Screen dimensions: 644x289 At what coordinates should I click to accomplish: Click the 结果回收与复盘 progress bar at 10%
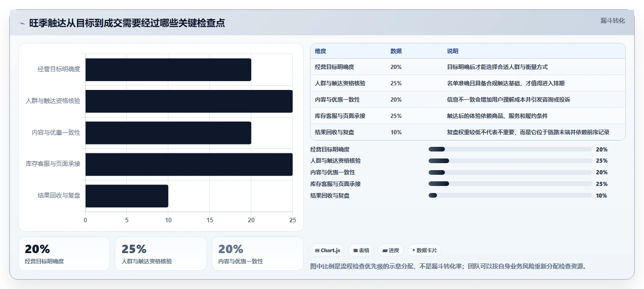click(510, 196)
